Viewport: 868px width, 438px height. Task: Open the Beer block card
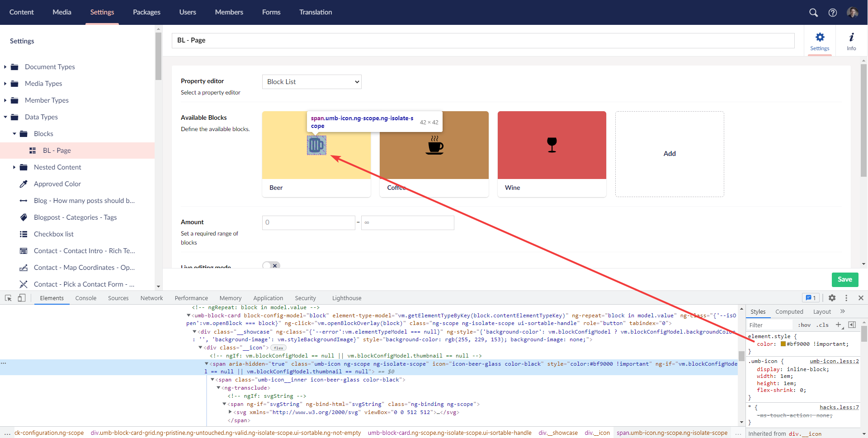pyautogui.click(x=316, y=154)
